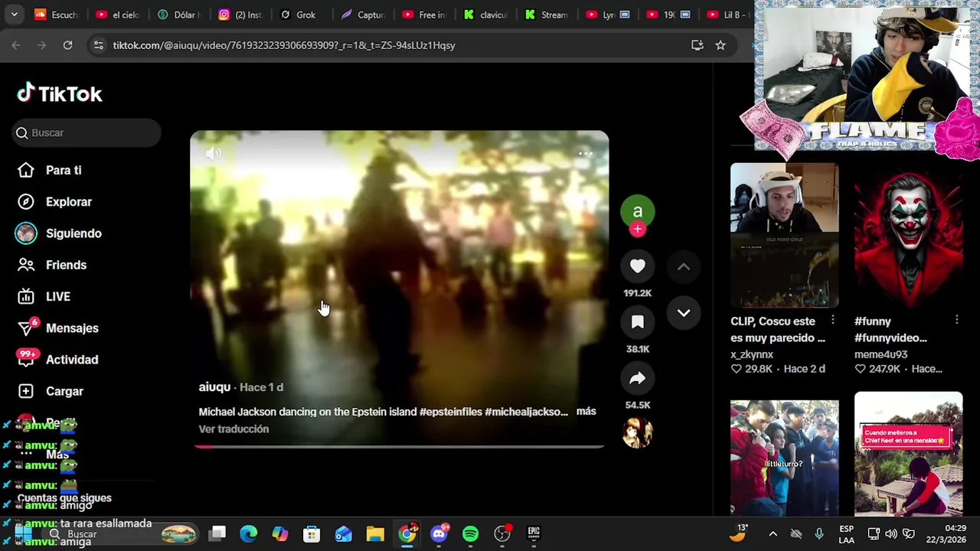Image resolution: width=980 pixels, height=551 pixels.
Task: Switch to the el cielo YouTube tab
Action: pos(117,15)
